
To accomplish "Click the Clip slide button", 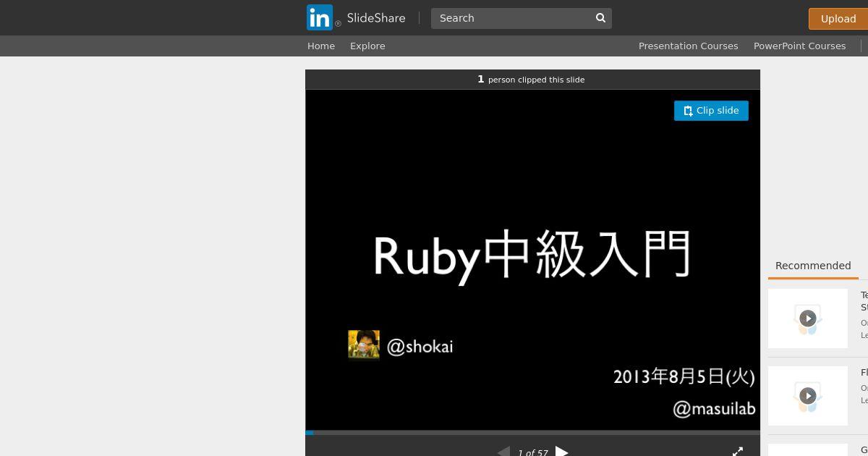I will [711, 111].
